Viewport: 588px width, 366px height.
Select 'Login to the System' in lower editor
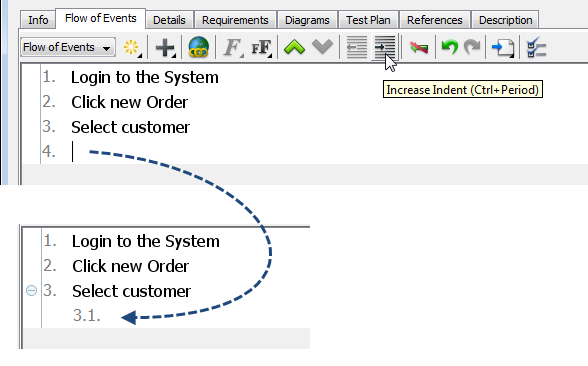146,242
